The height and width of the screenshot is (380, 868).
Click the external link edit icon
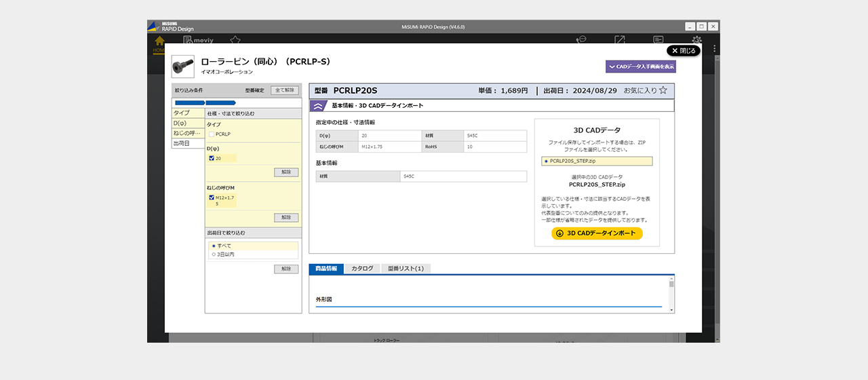[620, 40]
